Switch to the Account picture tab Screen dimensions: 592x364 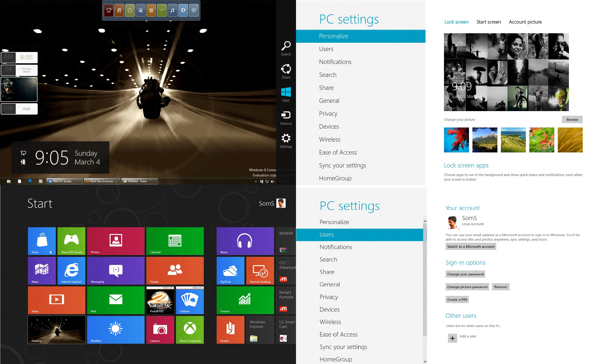coord(525,22)
